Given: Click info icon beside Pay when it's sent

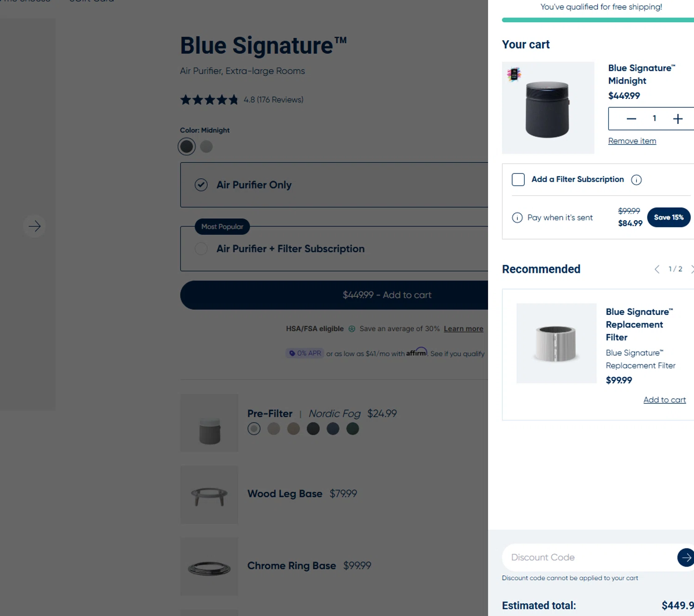Looking at the screenshot, I should pyautogui.click(x=517, y=217).
